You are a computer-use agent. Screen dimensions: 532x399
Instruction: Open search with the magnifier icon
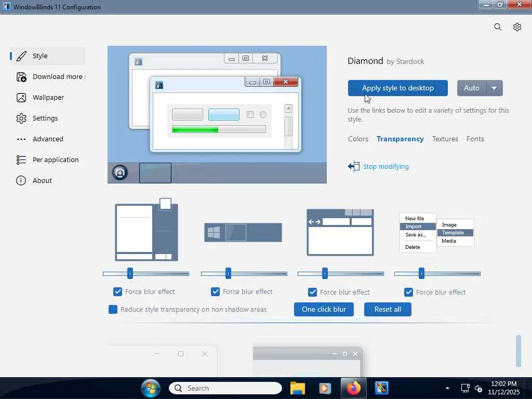pyautogui.click(x=498, y=27)
